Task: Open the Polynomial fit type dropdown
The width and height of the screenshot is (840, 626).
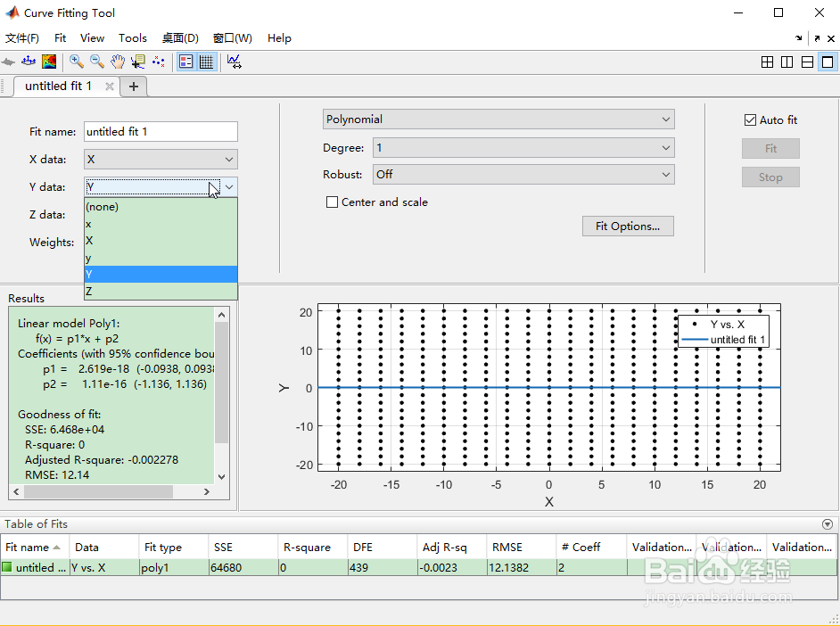Action: coord(498,119)
